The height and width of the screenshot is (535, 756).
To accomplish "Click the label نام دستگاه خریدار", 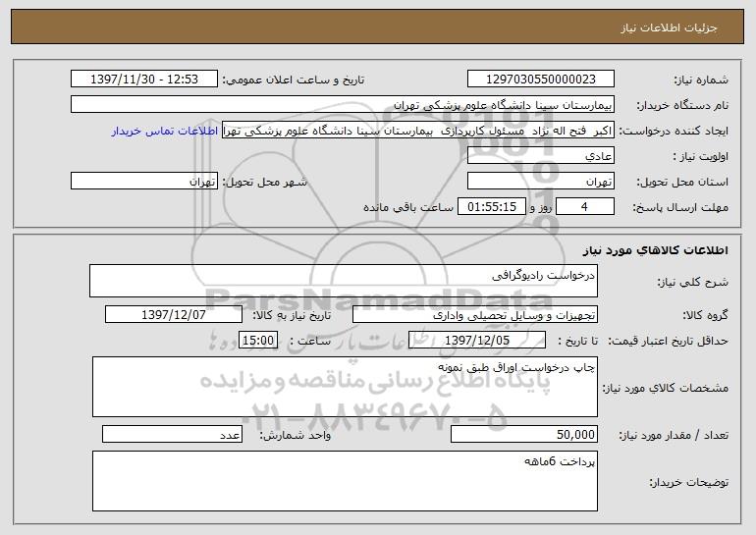I will 682,106.
